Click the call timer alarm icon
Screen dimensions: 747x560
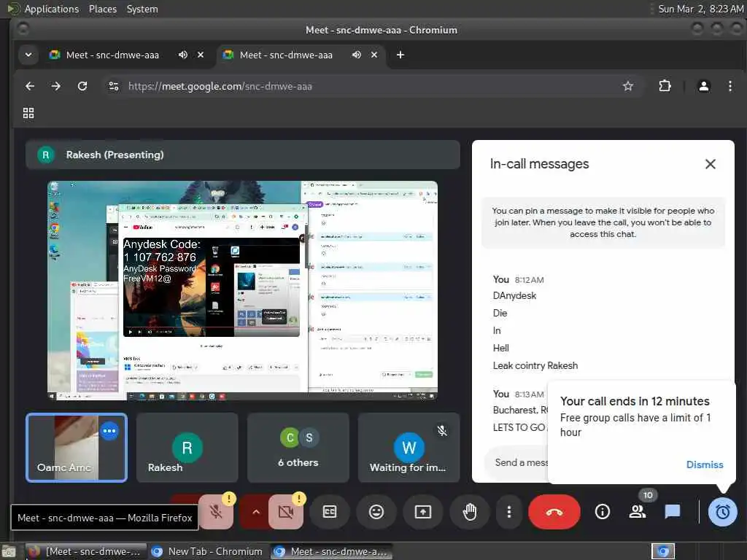click(x=722, y=512)
